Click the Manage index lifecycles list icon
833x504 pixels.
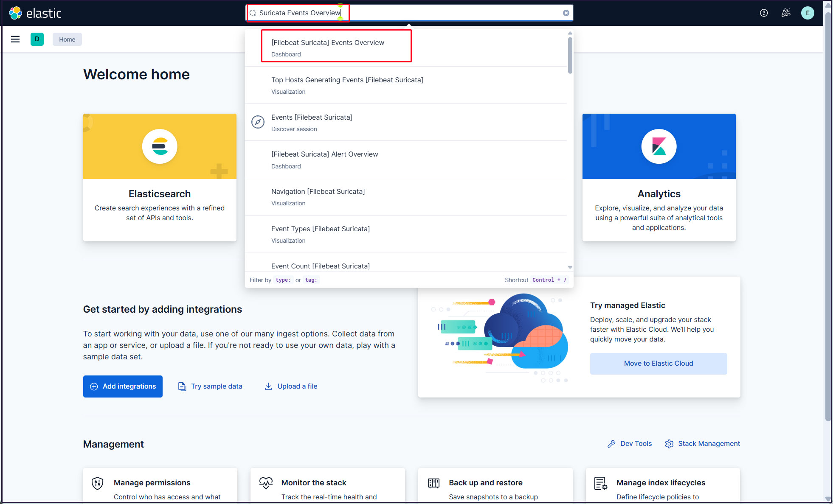(x=601, y=483)
